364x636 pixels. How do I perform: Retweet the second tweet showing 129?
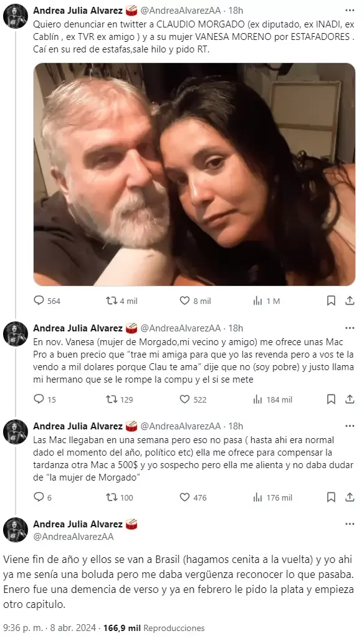point(120,399)
